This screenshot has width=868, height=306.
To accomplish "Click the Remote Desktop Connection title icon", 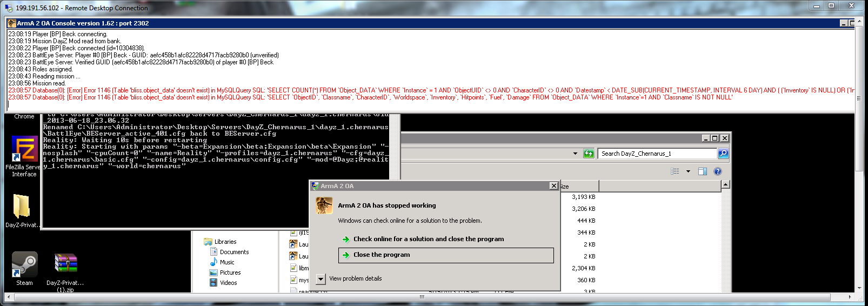I will (x=9, y=8).
